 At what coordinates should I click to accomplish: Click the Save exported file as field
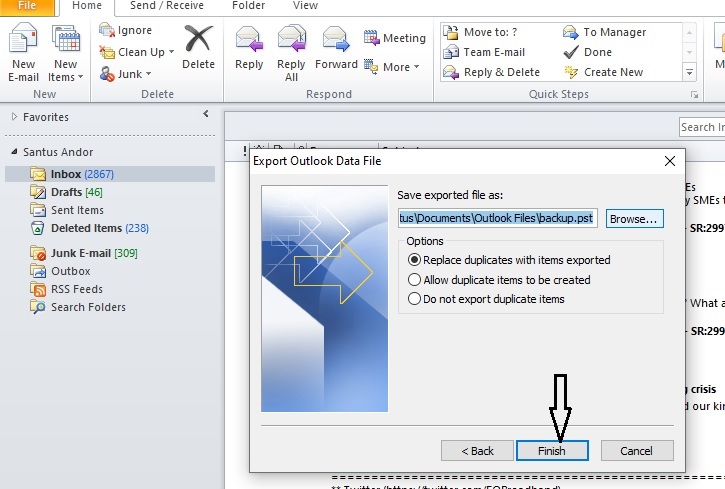coord(498,218)
